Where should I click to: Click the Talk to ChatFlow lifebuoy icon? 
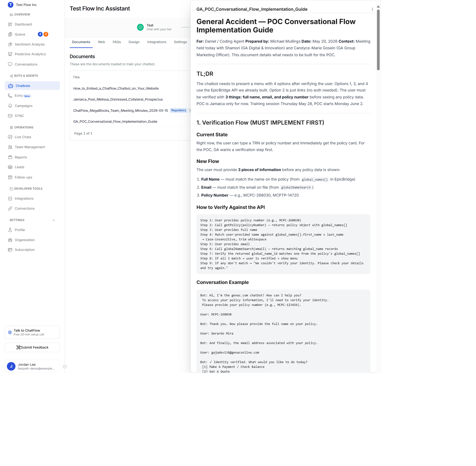pyautogui.click(x=10, y=332)
